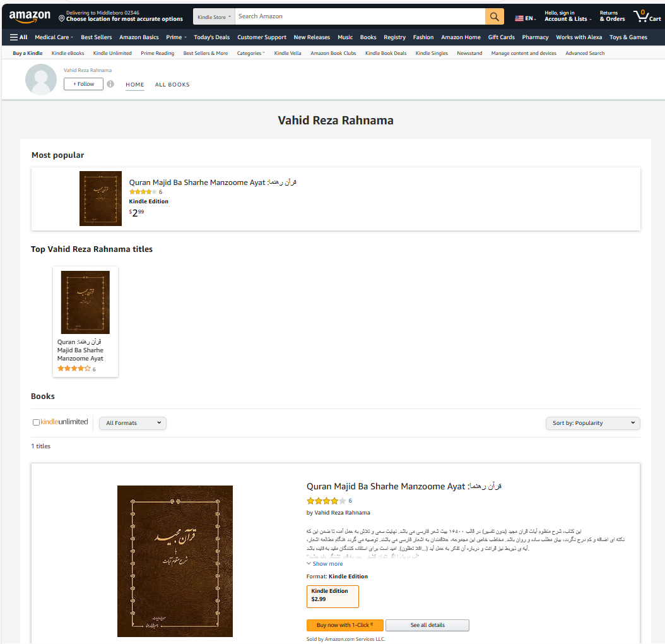Open New Releases
This screenshot has height=644, width=665.
coord(312,37)
